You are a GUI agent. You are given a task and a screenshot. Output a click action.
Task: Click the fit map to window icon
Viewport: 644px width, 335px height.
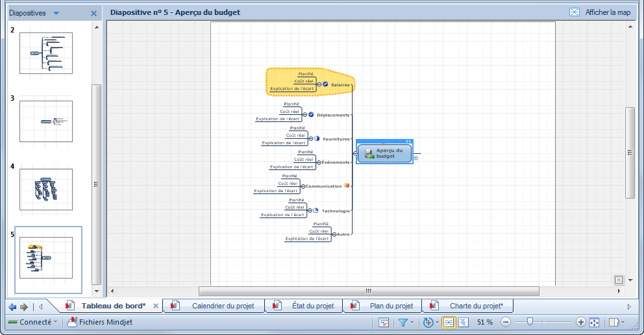coord(594,322)
